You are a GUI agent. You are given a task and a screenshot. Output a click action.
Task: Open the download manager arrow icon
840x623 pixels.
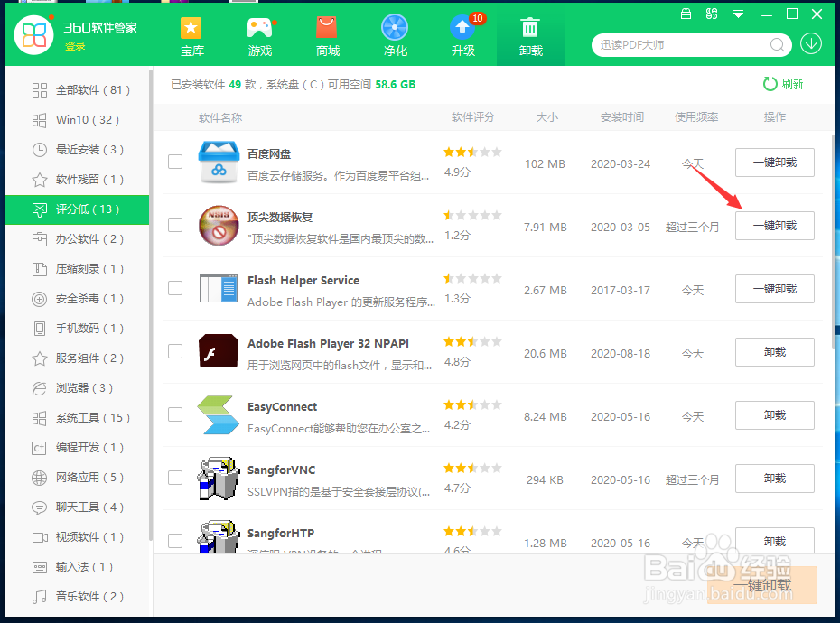(x=811, y=44)
